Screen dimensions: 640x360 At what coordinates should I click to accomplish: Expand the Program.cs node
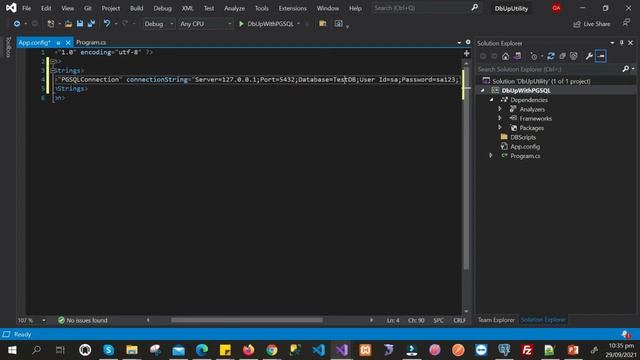point(491,156)
